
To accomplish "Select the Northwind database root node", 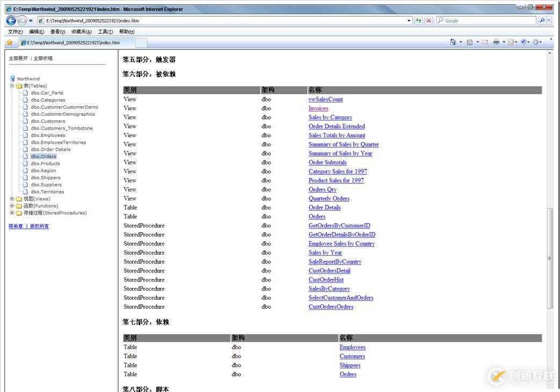I will (x=28, y=78).
